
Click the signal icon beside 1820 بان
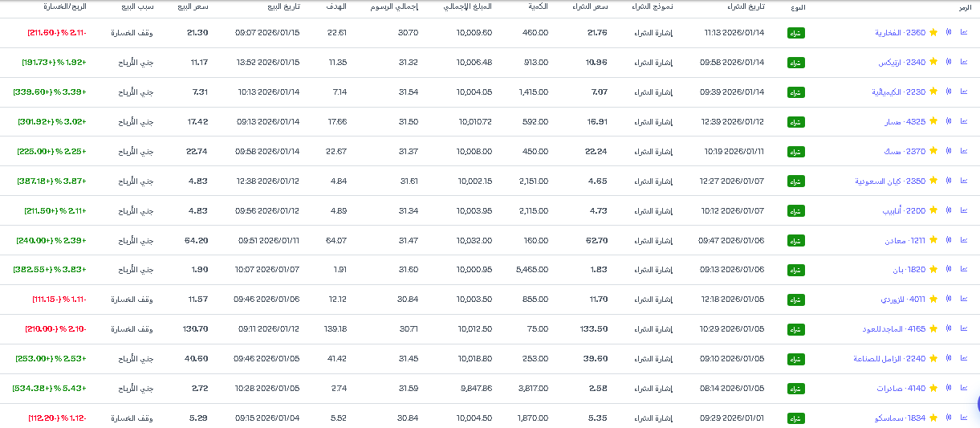949,270
